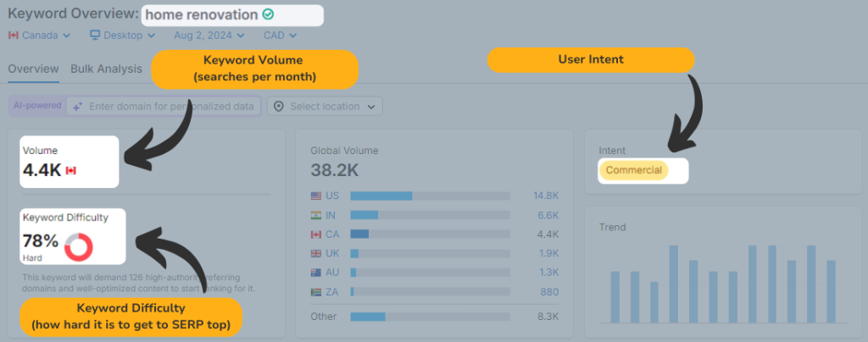Click the Canada flag icon in the filters
The width and height of the screenshot is (868, 342).
coord(14,36)
